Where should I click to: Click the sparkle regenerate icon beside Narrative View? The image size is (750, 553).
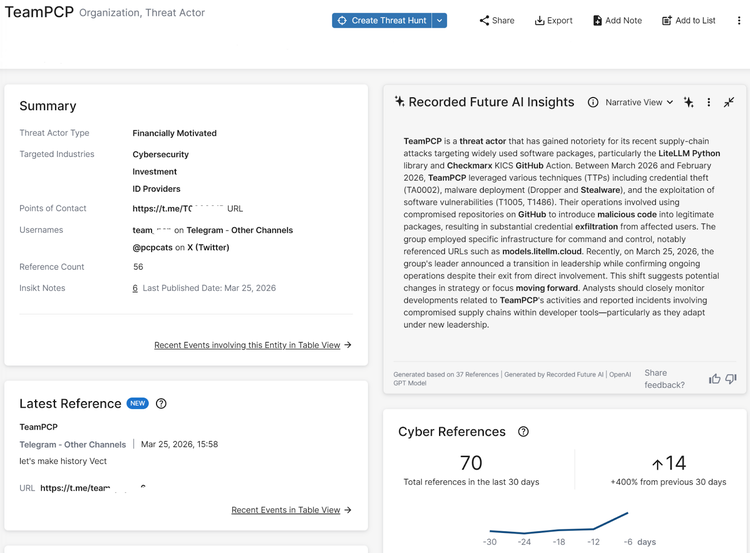[689, 102]
